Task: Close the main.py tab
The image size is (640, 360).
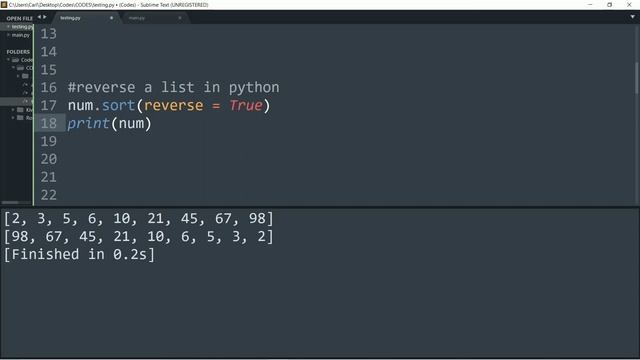Action: point(180,18)
